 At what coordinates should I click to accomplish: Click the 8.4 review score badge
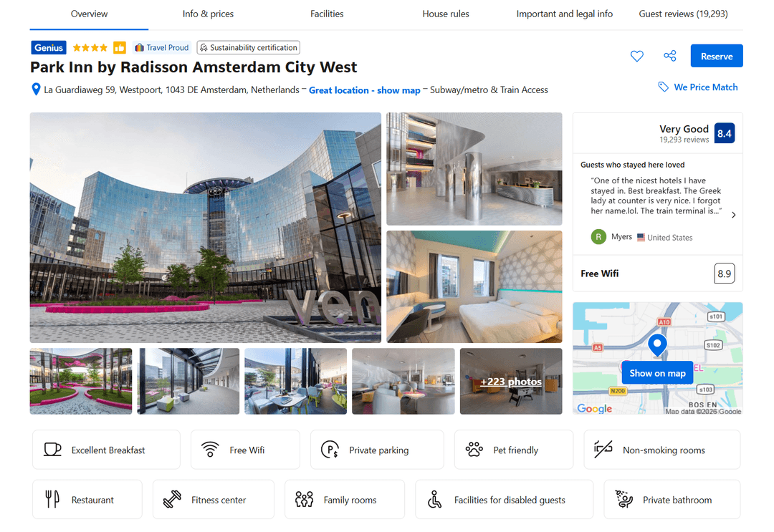click(724, 133)
